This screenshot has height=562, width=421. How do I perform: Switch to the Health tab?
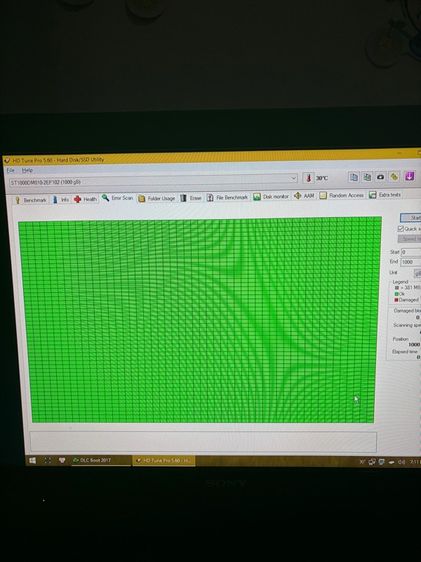point(86,199)
